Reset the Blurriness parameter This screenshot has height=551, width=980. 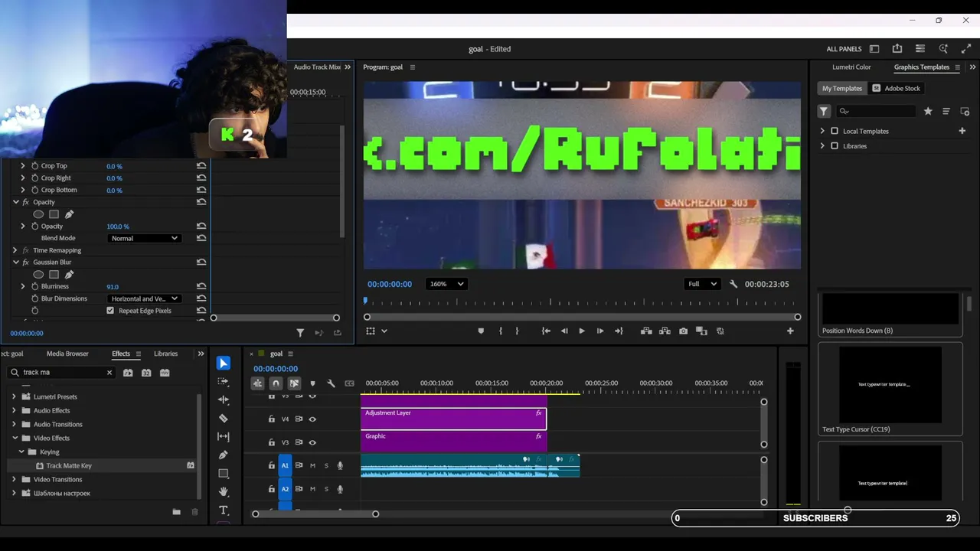tap(201, 286)
